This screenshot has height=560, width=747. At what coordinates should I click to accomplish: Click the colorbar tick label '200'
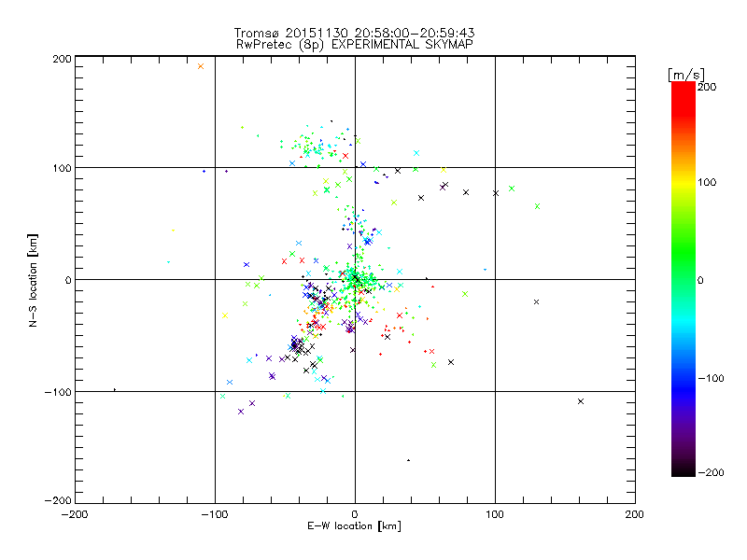click(707, 87)
